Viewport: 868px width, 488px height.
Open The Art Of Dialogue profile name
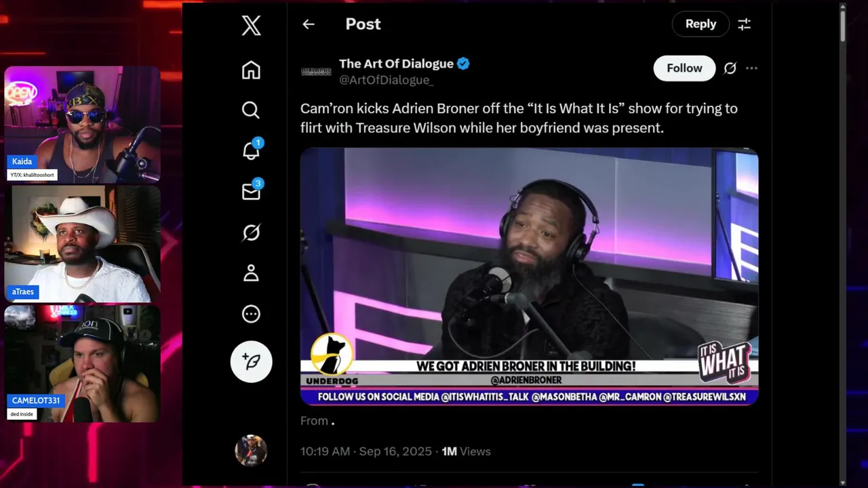[396, 64]
